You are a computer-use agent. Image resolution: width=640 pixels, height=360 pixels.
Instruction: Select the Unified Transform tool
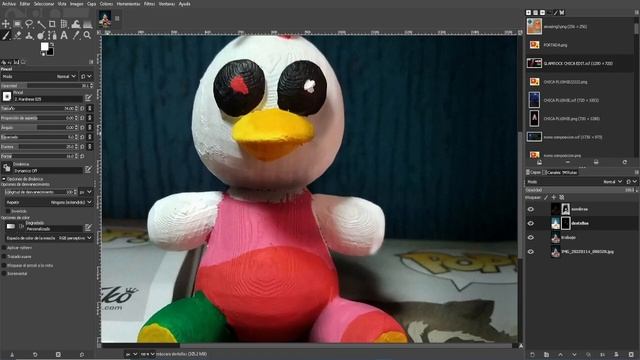(64, 24)
